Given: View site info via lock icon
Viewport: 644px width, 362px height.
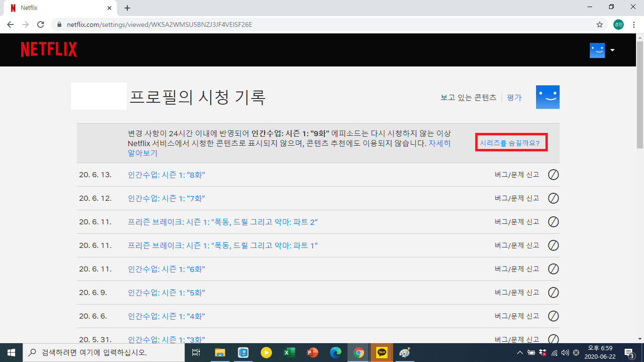Looking at the screenshot, I should tap(59, 25).
